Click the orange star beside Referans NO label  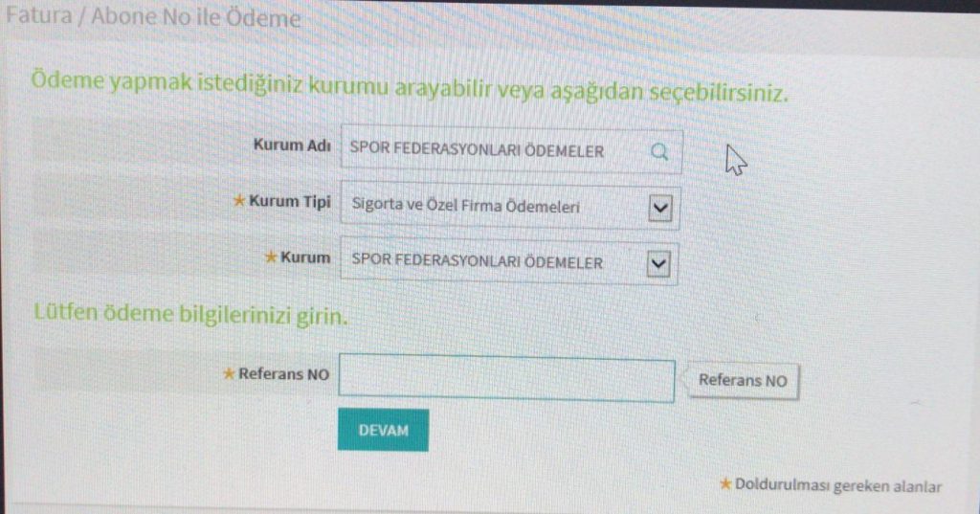click(229, 373)
